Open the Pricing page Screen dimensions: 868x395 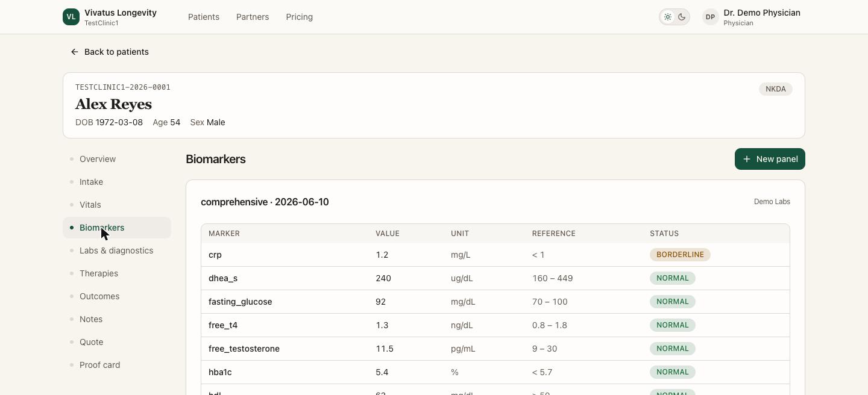click(299, 17)
